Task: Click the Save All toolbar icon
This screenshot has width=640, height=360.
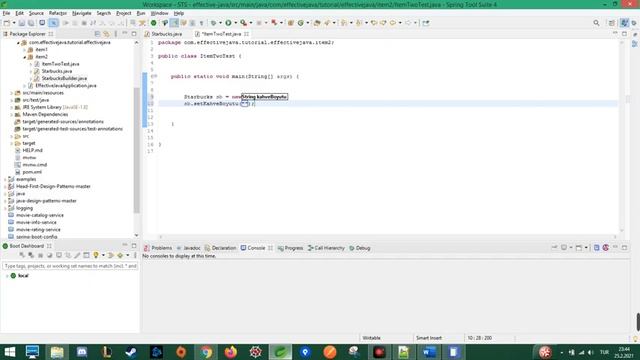Action: 31,23
